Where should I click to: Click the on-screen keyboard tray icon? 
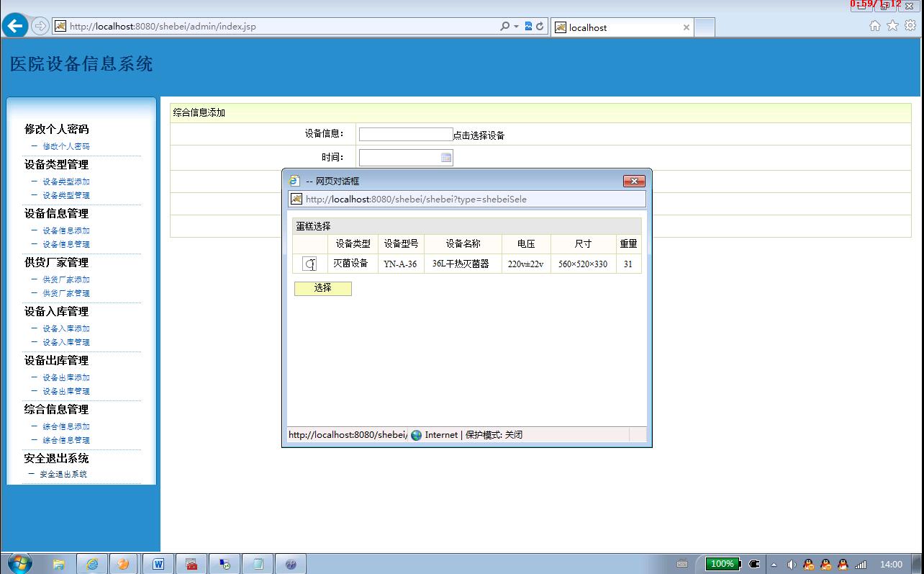pyautogui.click(x=682, y=564)
